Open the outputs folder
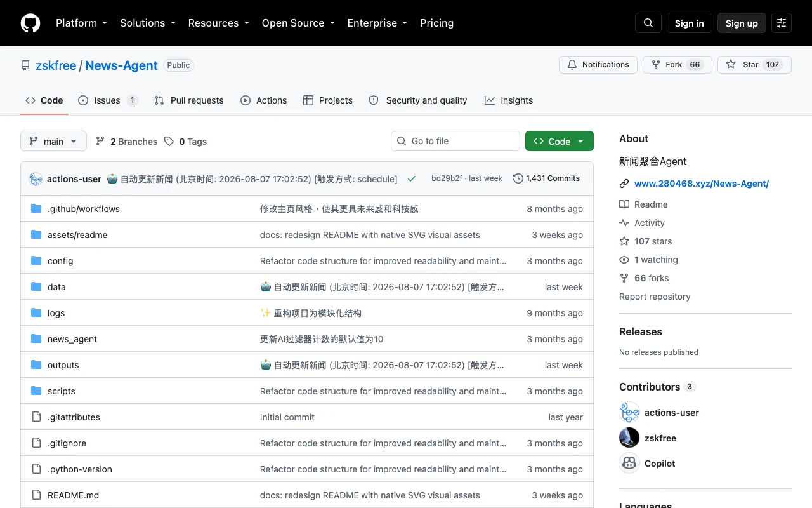The width and height of the screenshot is (812, 508). point(63,365)
